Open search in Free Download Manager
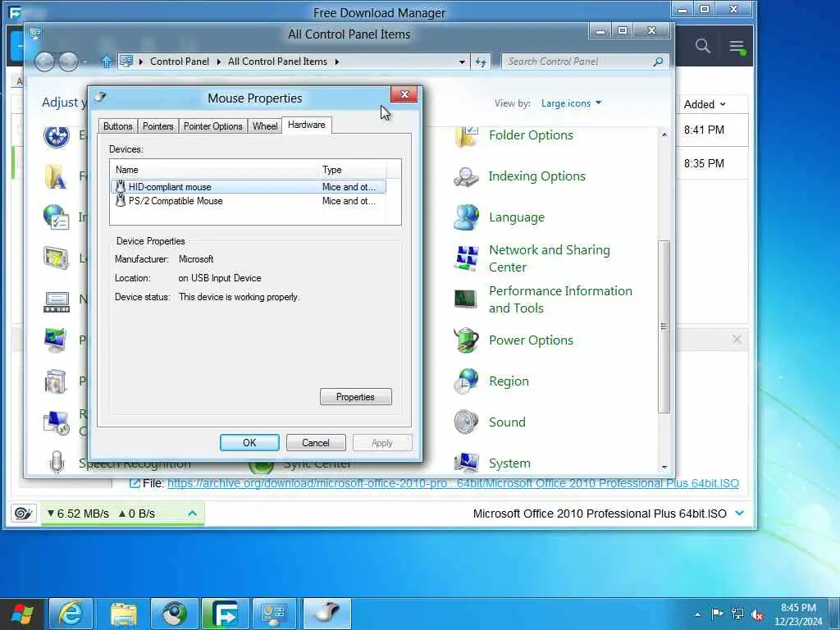Screen dimensions: 840x630 (703, 46)
